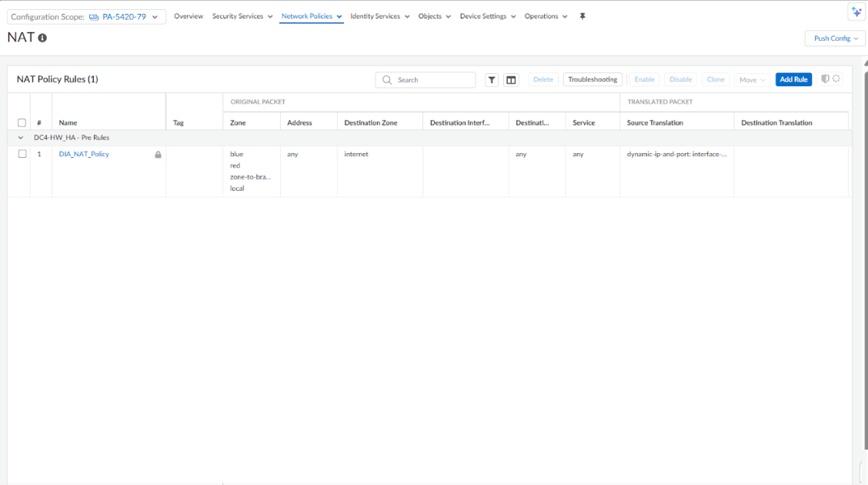
Task: Open the column layout icon
Action: pos(511,80)
